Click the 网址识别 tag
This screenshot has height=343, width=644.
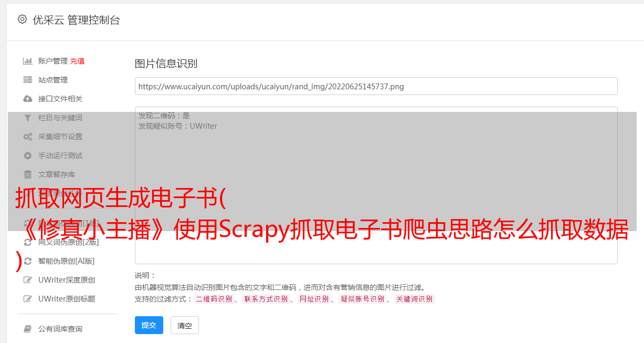point(314,299)
